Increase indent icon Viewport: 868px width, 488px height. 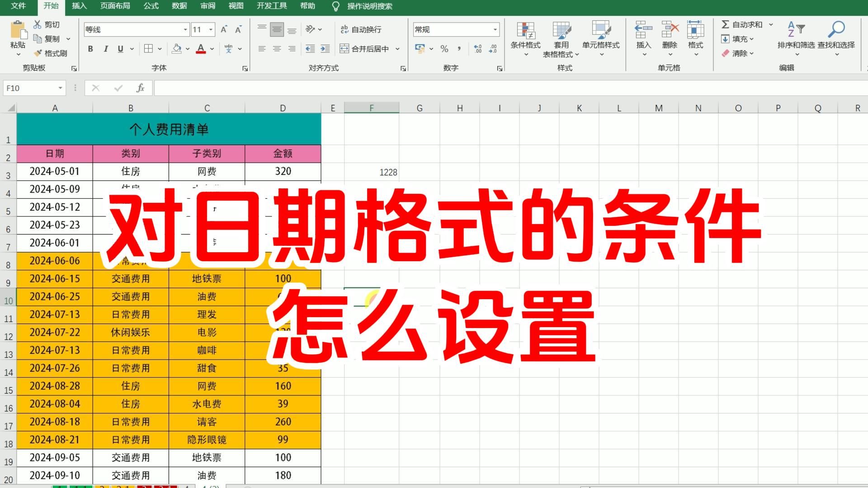coord(325,49)
